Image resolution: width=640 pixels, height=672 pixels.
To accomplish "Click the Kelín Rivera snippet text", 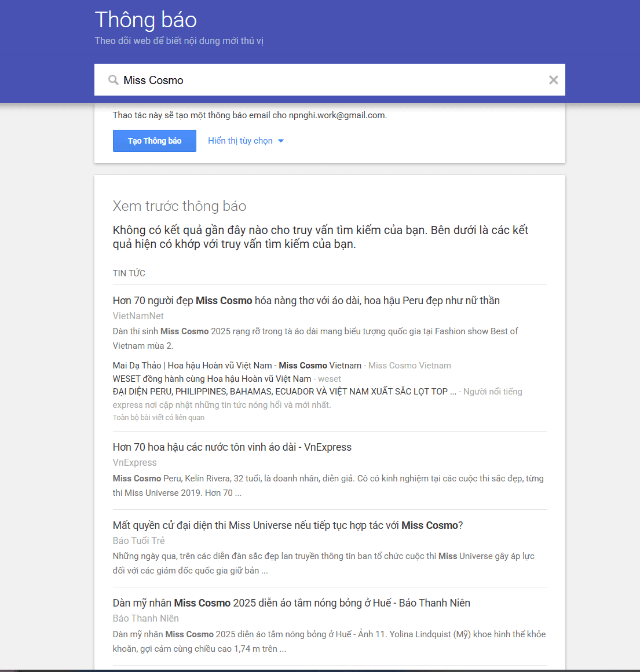I will tap(328, 485).
